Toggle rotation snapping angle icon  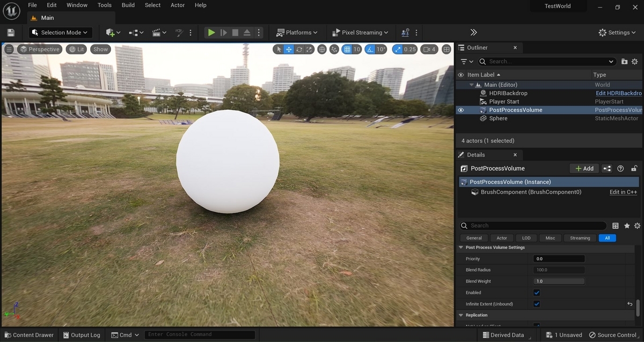coord(370,49)
